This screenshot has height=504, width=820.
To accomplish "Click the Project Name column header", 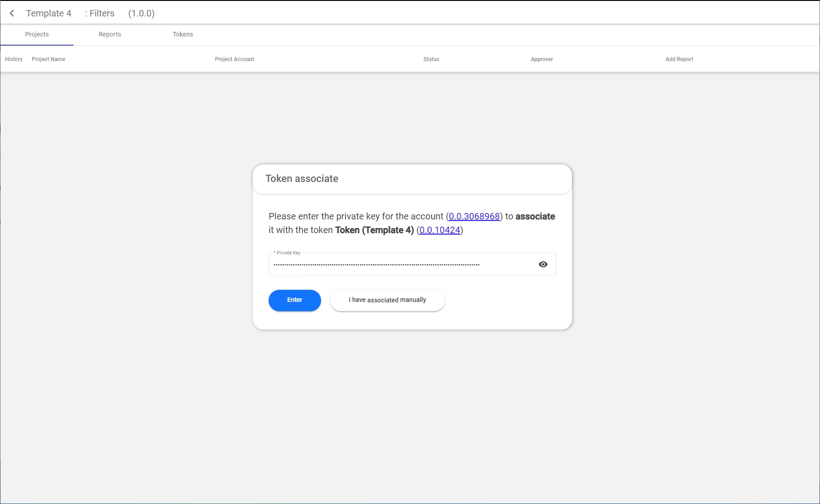I will coord(48,59).
